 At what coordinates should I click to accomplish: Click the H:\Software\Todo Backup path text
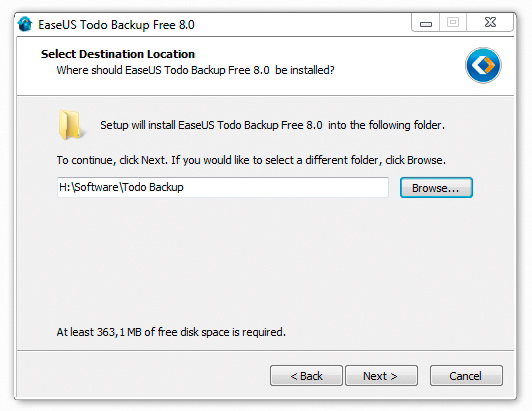121,187
